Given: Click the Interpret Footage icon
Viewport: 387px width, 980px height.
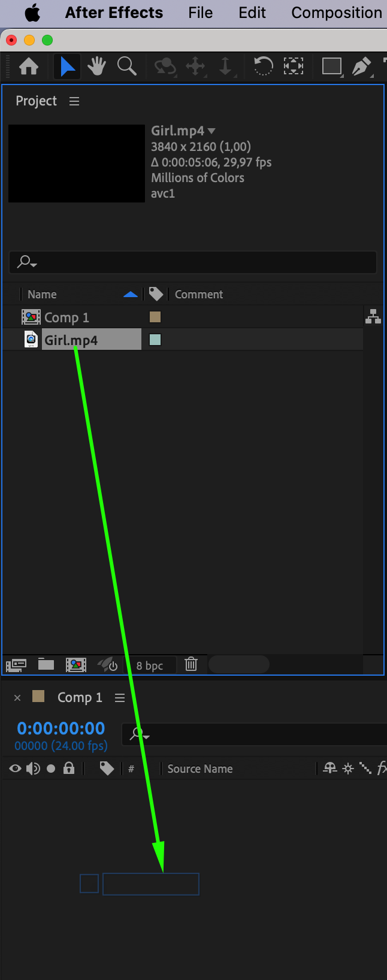Looking at the screenshot, I should 16,664.
